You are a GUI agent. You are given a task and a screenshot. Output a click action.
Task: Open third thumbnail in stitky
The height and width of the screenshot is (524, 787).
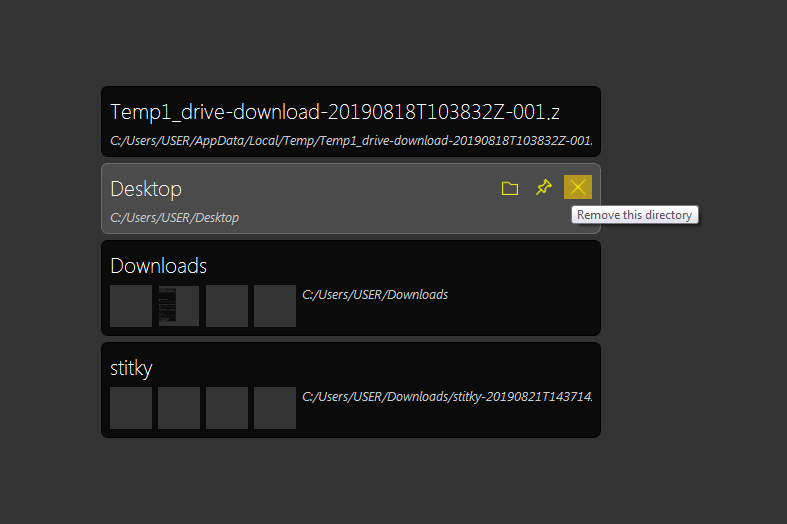pos(227,408)
